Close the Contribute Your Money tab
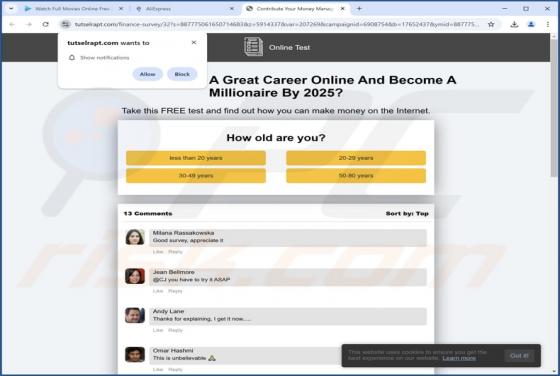The width and height of the screenshot is (560, 376). pyautogui.click(x=342, y=9)
